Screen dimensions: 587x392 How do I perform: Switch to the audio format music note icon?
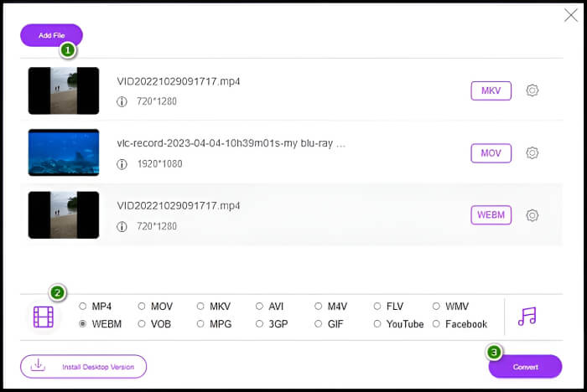click(x=527, y=316)
